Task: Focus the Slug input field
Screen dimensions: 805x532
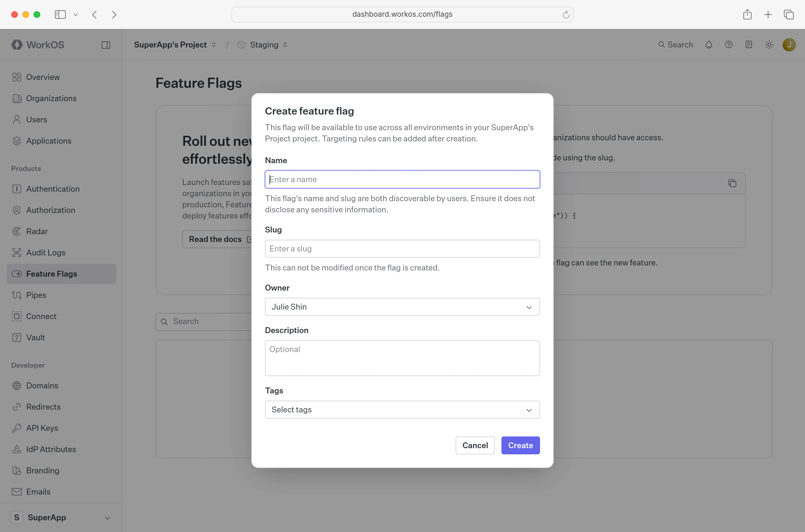Action: pos(402,249)
